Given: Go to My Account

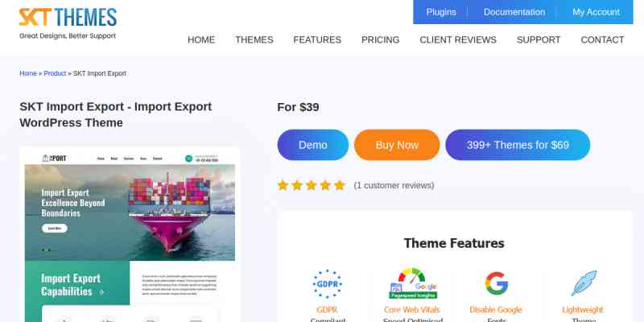Looking at the screenshot, I should pos(596,12).
